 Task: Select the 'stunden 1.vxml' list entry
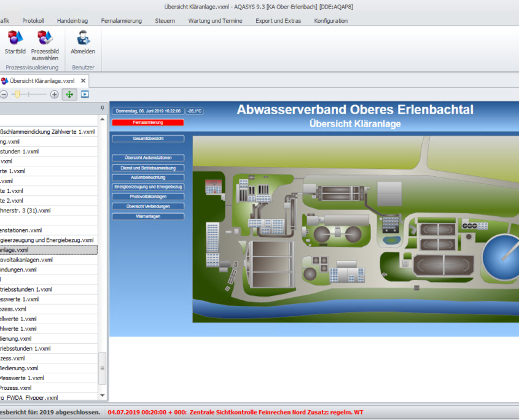(49, 152)
